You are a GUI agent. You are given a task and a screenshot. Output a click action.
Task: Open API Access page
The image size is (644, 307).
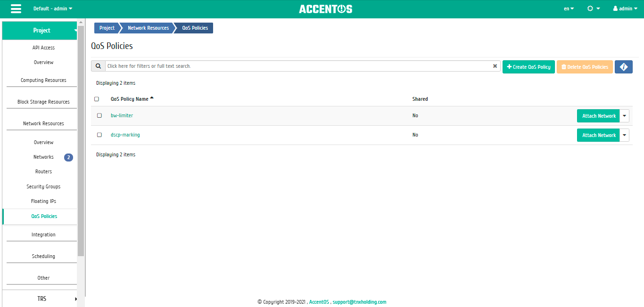coord(43,48)
